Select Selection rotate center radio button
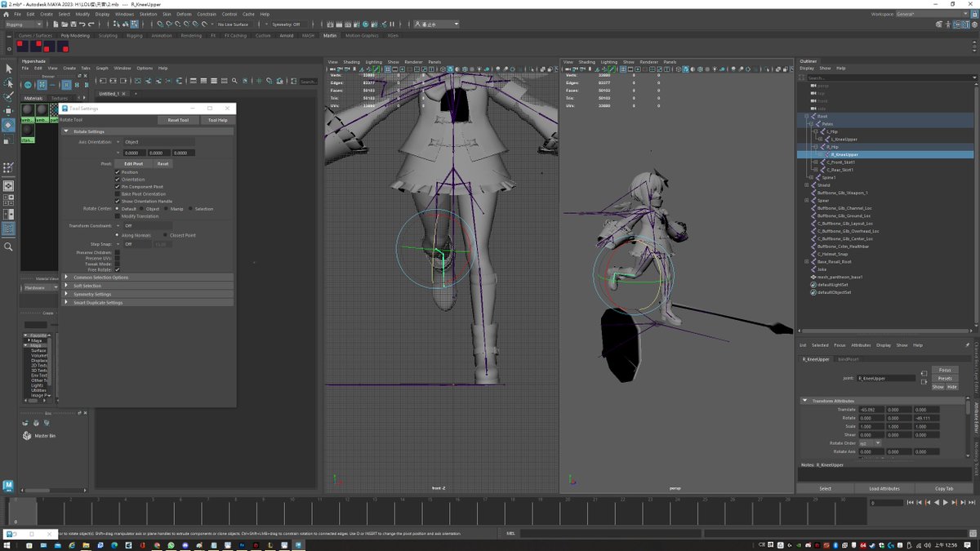 (x=190, y=208)
